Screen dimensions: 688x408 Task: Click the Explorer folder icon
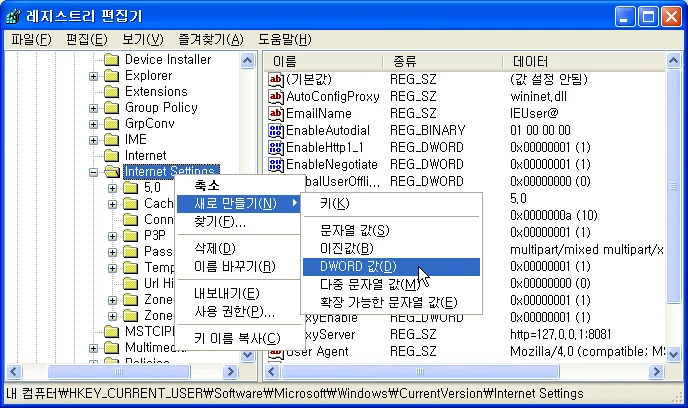coord(112,75)
